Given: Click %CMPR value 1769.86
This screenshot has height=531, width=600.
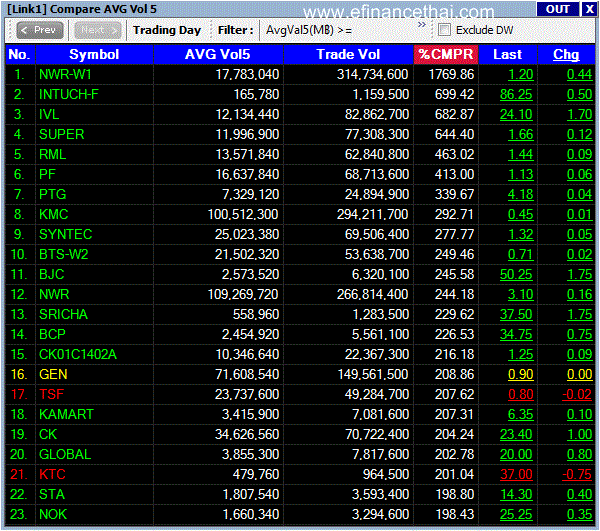Looking at the screenshot, I should [452, 74].
